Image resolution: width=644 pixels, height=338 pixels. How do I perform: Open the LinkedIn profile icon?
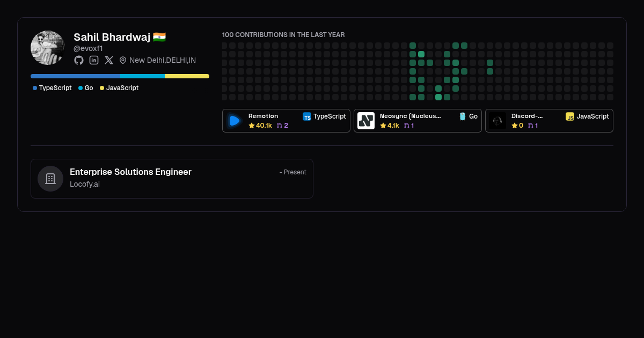click(x=94, y=60)
